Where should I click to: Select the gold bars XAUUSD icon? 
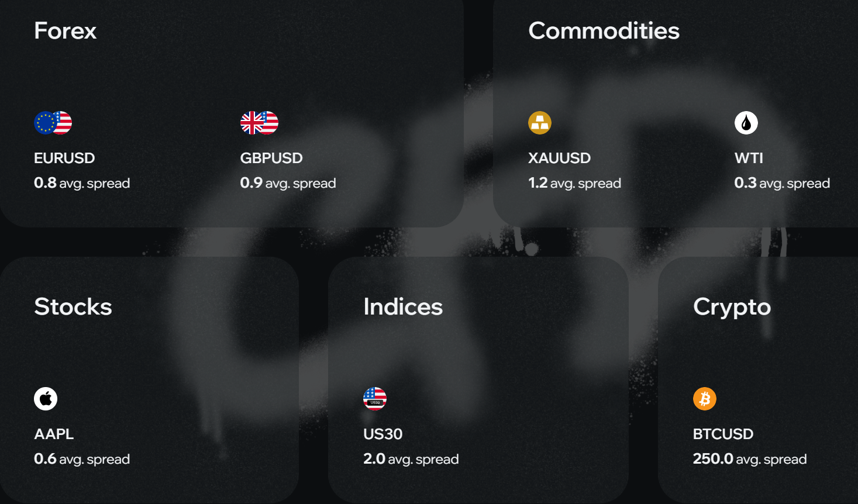(x=540, y=123)
